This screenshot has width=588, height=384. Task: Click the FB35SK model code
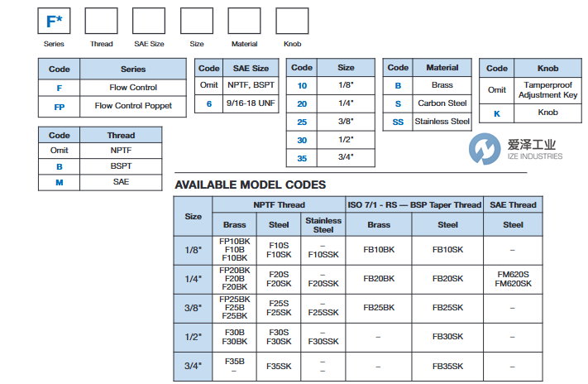tap(447, 366)
